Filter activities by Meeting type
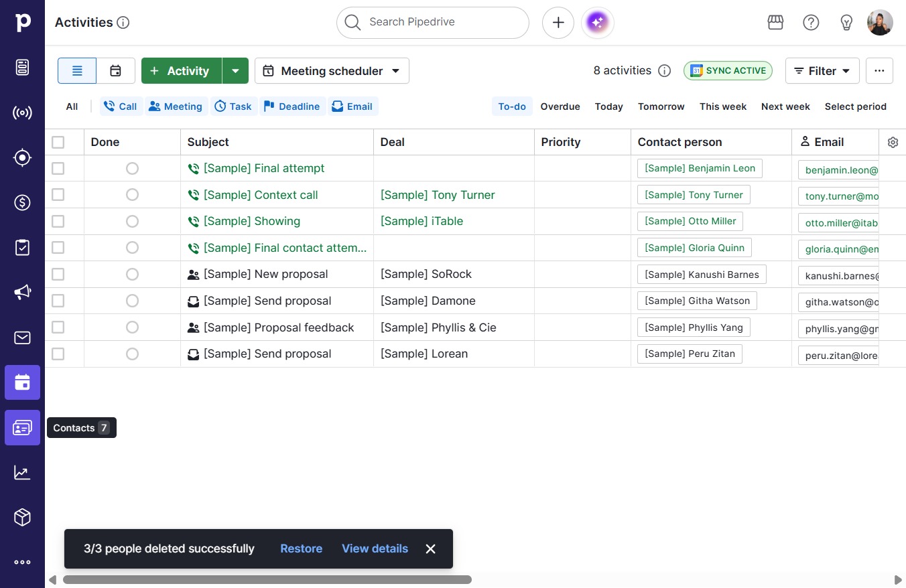This screenshot has width=906, height=588. pyautogui.click(x=175, y=106)
